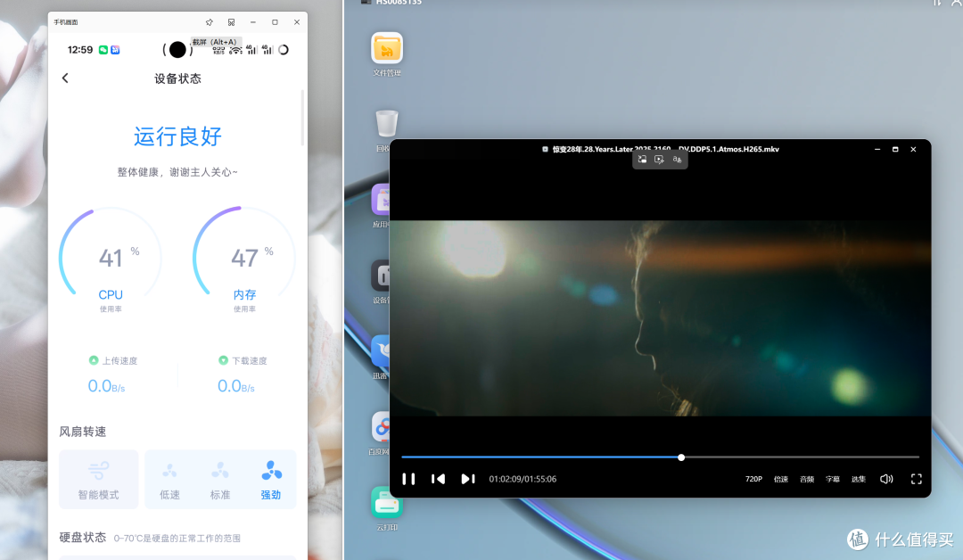This screenshot has height=560, width=963.
Task: Enter fullscreen video mode
Action: tap(917, 479)
